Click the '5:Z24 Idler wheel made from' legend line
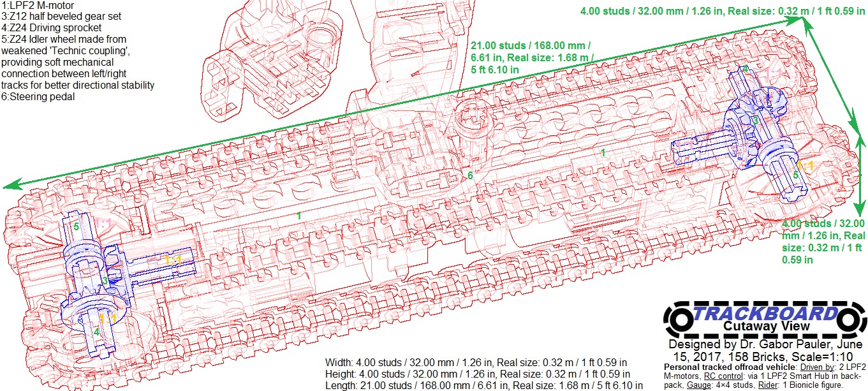Image resolution: width=868 pixels, height=391 pixels. tap(64, 39)
